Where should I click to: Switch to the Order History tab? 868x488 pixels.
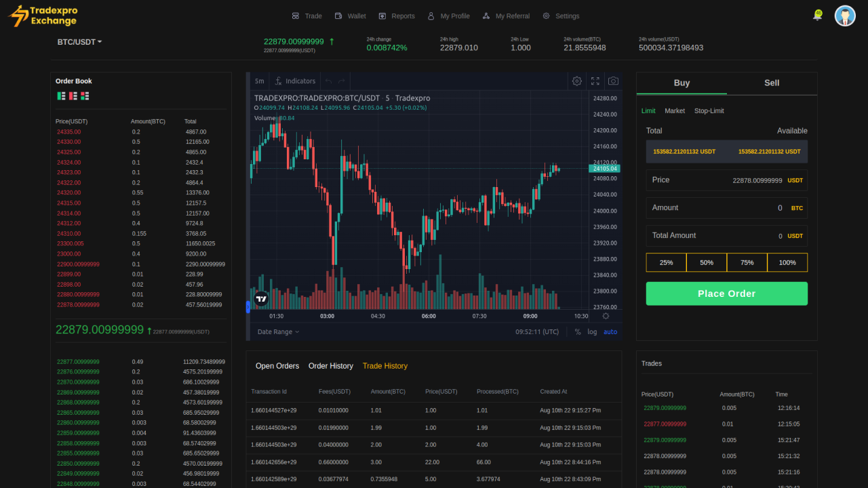pos(331,365)
